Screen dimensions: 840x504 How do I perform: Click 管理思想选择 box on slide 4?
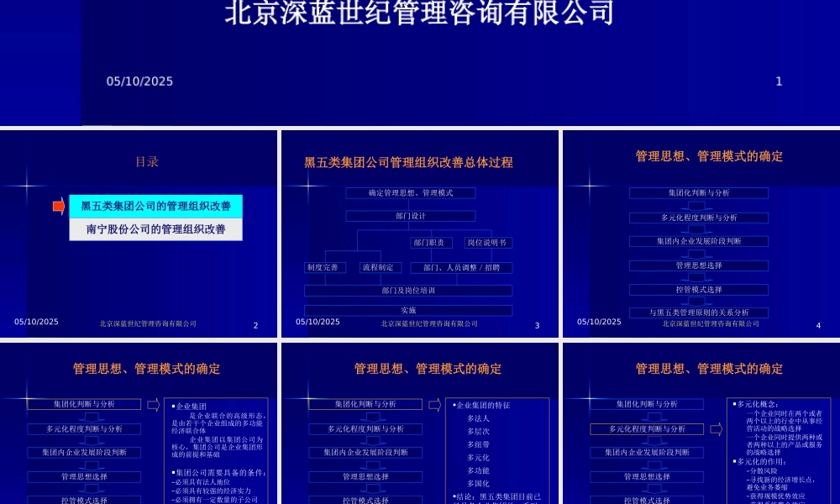pyautogui.click(x=699, y=265)
